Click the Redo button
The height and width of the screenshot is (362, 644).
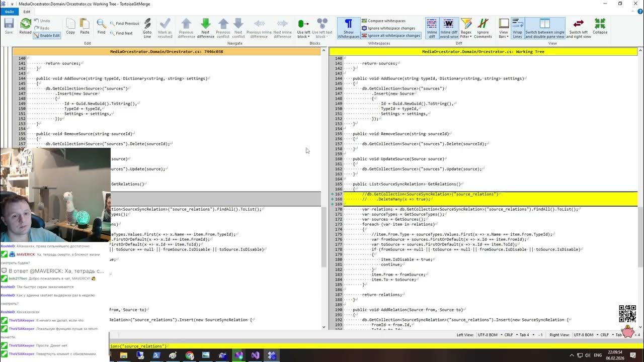pyautogui.click(x=41, y=28)
